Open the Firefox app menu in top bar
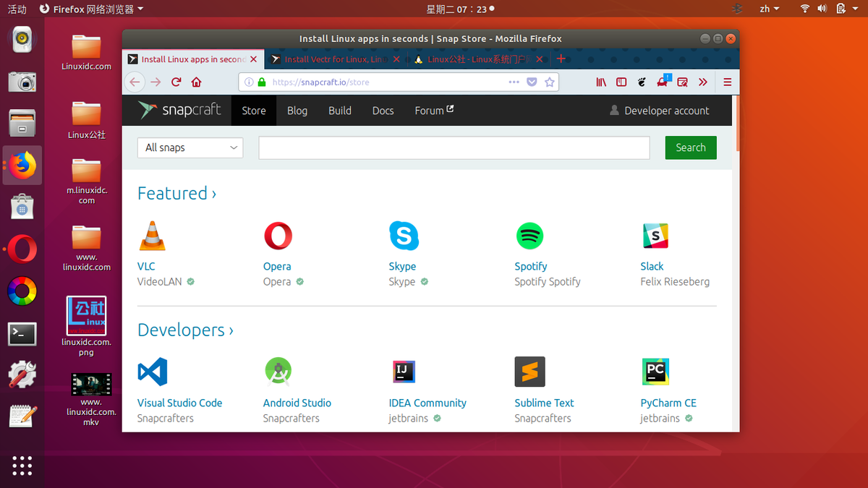 pyautogui.click(x=91, y=9)
